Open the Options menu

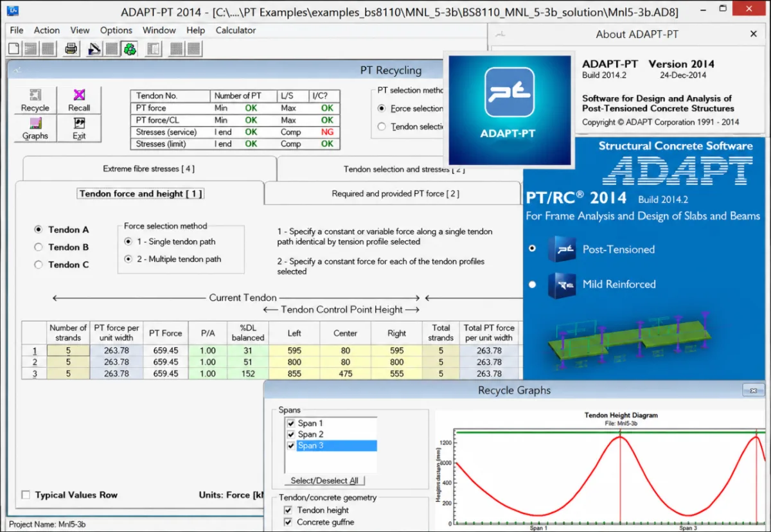pyautogui.click(x=116, y=30)
